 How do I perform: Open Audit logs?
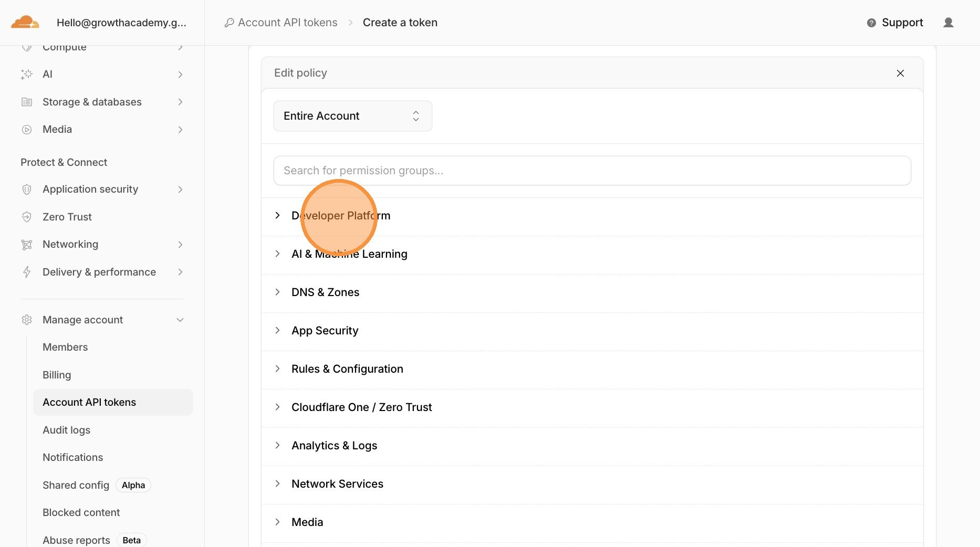[x=66, y=430]
